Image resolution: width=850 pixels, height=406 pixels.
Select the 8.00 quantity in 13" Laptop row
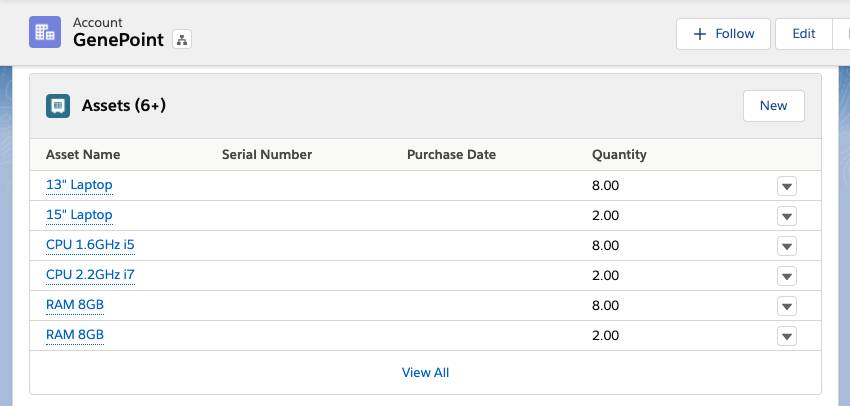pyautogui.click(x=606, y=186)
